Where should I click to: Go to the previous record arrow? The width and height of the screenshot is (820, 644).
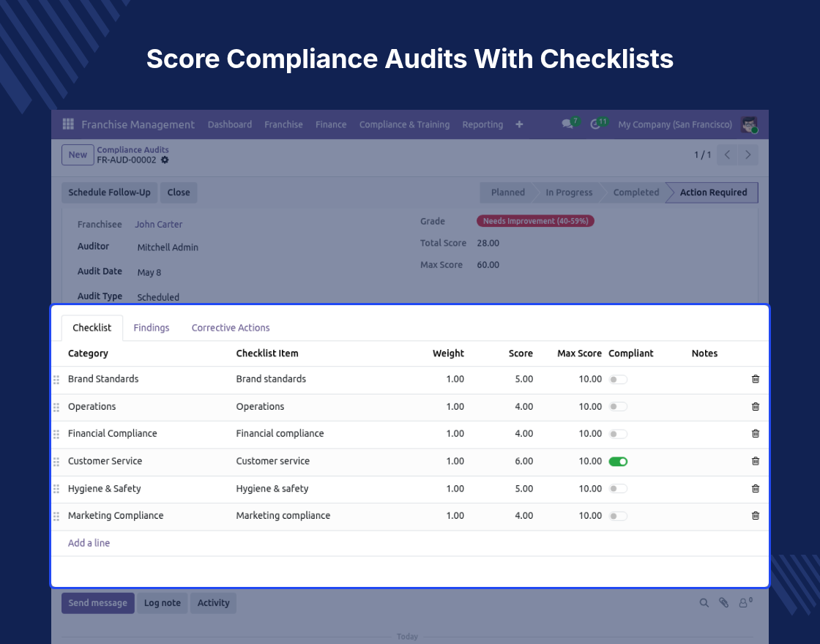[727, 154]
